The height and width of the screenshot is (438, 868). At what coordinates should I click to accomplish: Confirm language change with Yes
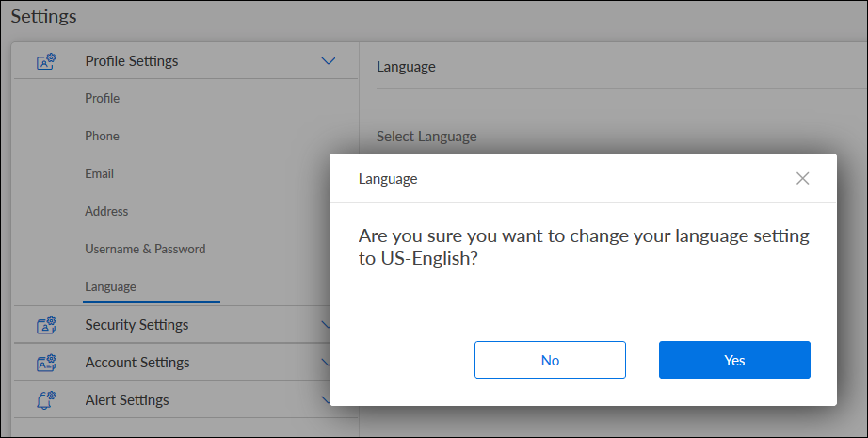pyautogui.click(x=734, y=360)
